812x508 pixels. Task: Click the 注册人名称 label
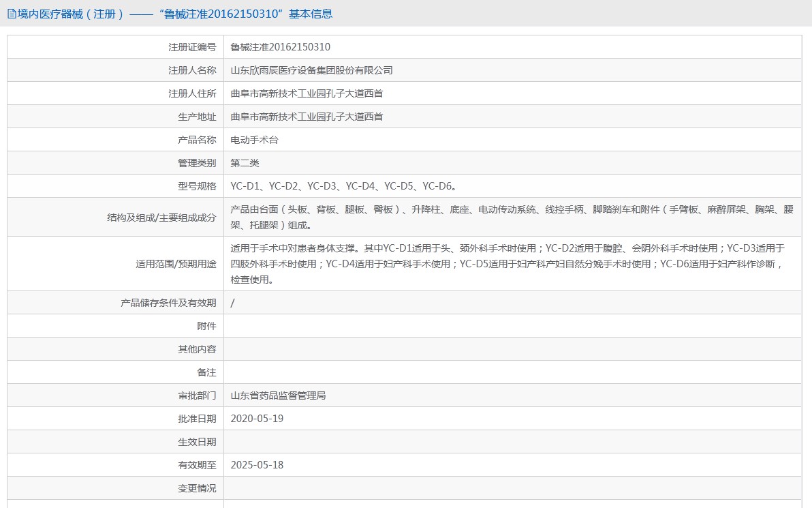click(x=192, y=70)
